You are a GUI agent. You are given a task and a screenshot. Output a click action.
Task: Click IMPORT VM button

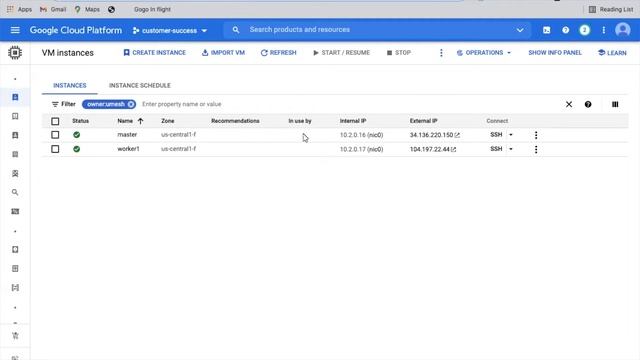[x=223, y=53]
